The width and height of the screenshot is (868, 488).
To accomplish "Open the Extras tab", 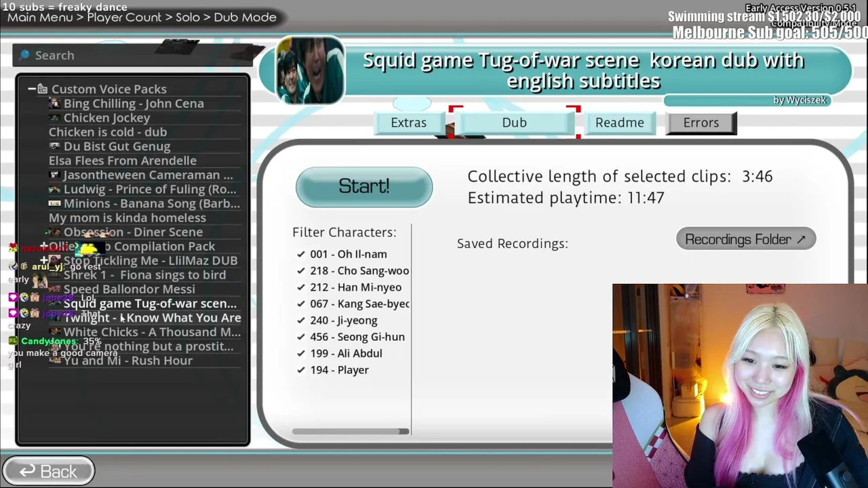I will 409,123.
